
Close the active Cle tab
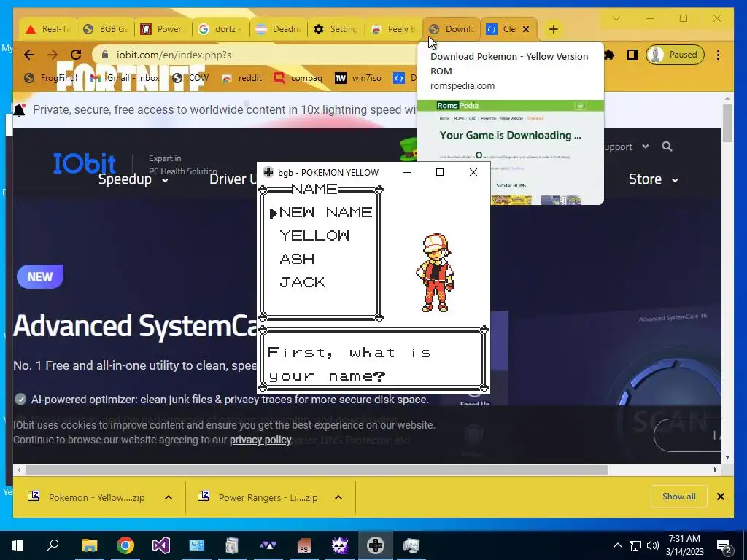pyautogui.click(x=526, y=29)
